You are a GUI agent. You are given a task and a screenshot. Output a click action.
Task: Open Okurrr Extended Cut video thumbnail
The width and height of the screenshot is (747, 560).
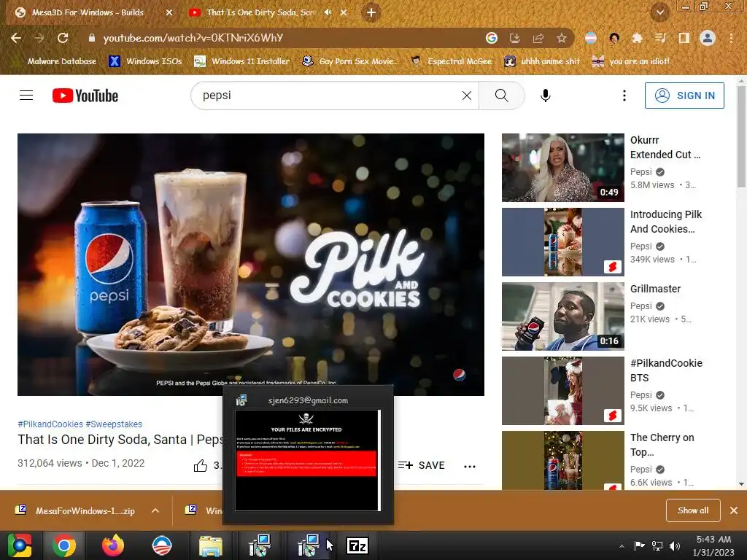pyautogui.click(x=562, y=168)
